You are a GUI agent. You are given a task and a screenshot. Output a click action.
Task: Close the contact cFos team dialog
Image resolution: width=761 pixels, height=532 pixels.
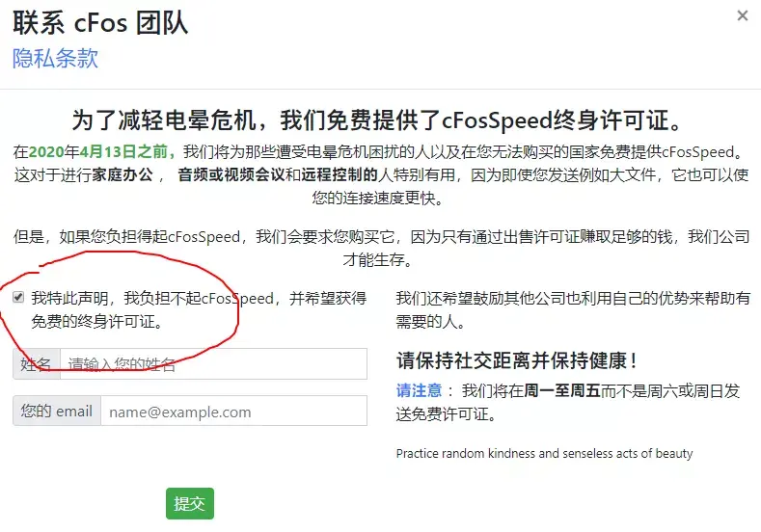coord(742,16)
